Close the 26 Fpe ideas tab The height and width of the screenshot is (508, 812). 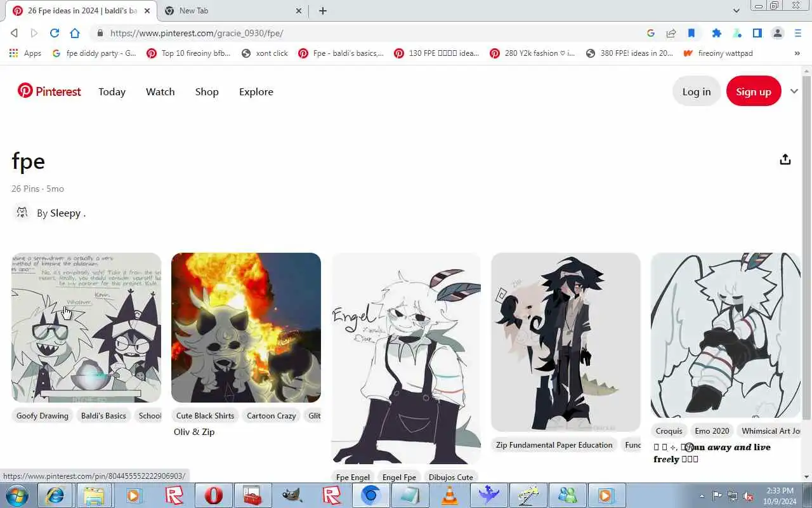pos(147,11)
